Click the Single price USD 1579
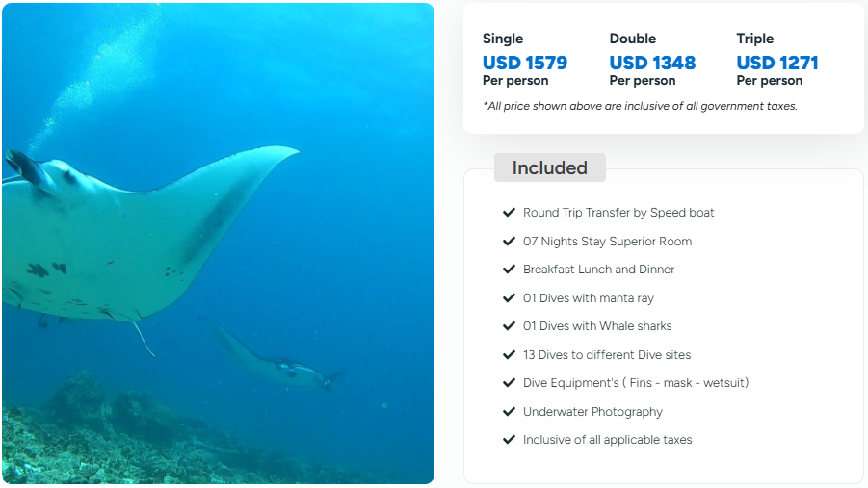Viewport: 868px width, 488px height. click(524, 63)
